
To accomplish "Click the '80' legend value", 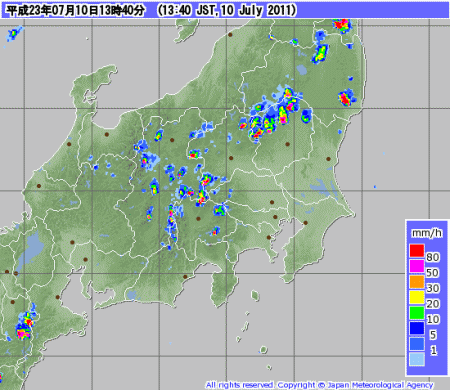I will (433, 257).
